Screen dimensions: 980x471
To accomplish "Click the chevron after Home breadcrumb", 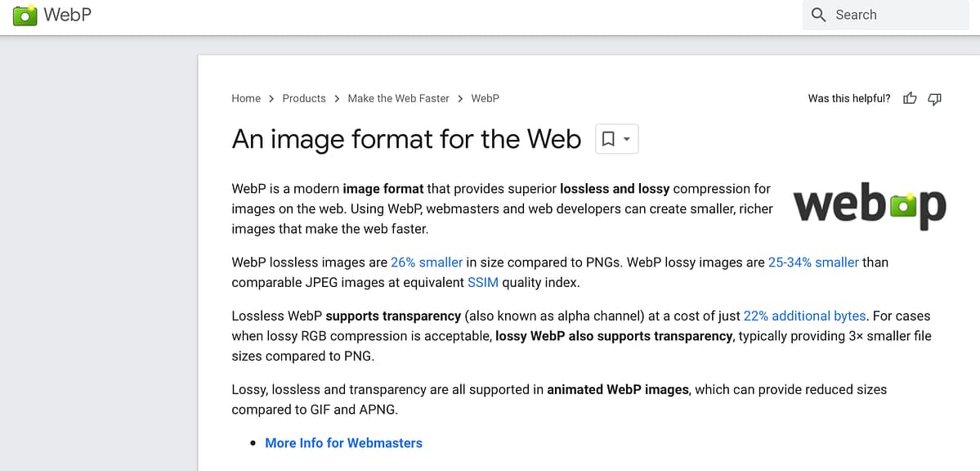I will point(270,98).
